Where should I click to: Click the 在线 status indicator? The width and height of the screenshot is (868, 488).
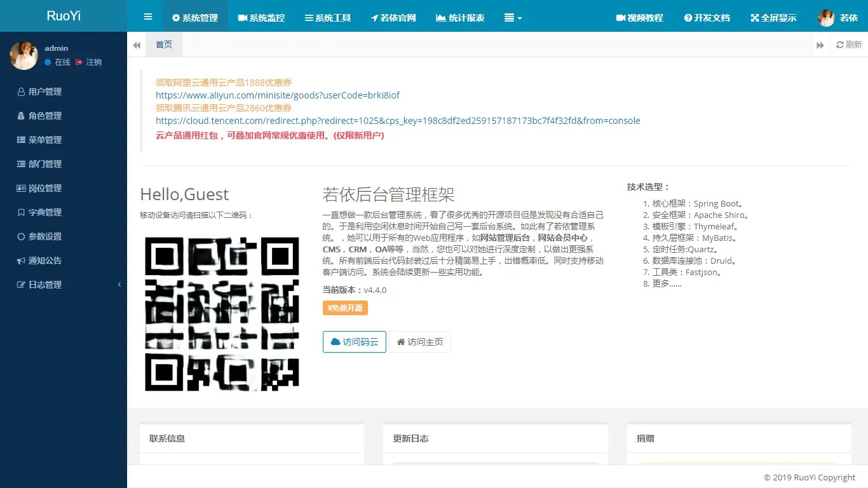pyautogui.click(x=57, y=62)
